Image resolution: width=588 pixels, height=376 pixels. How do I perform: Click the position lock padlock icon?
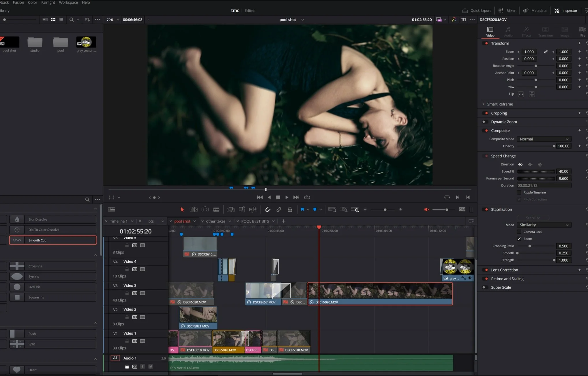pyautogui.click(x=290, y=210)
